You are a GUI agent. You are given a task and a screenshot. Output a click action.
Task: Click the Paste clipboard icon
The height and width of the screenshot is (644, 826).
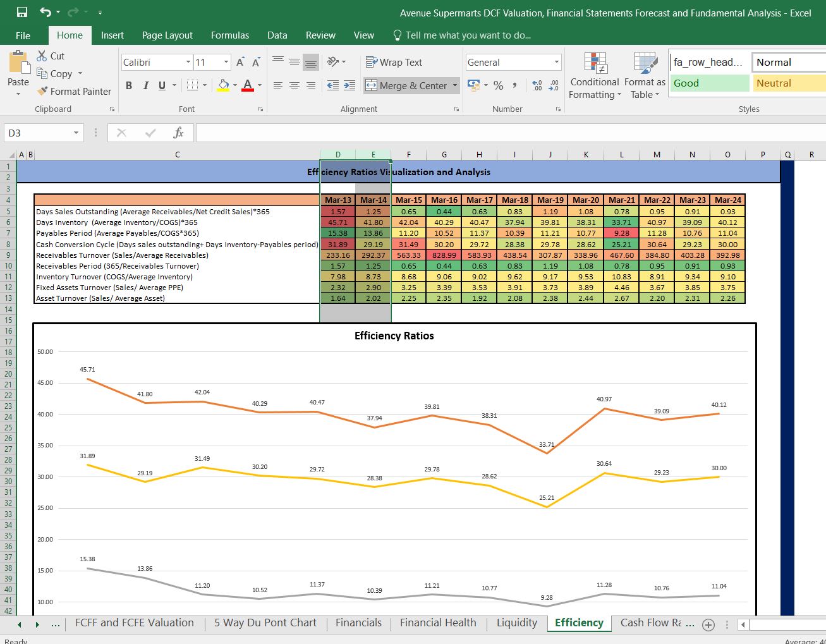(18, 63)
